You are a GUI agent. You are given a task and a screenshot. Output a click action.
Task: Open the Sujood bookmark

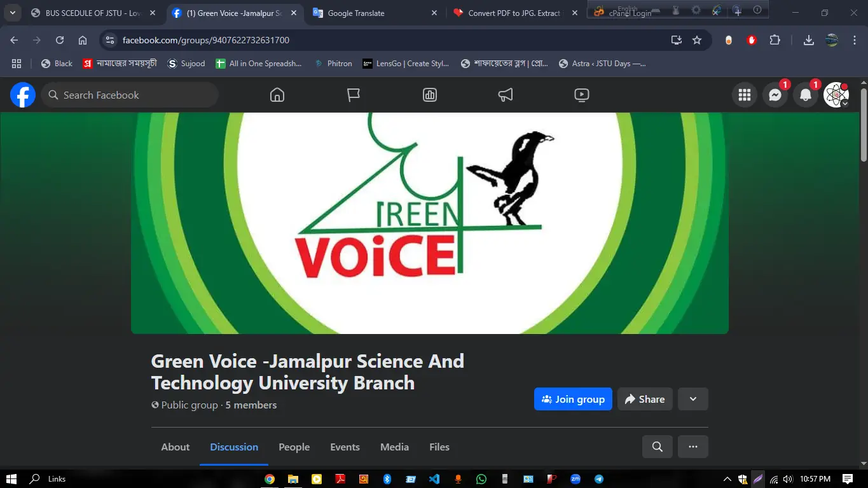coord(186,64)
